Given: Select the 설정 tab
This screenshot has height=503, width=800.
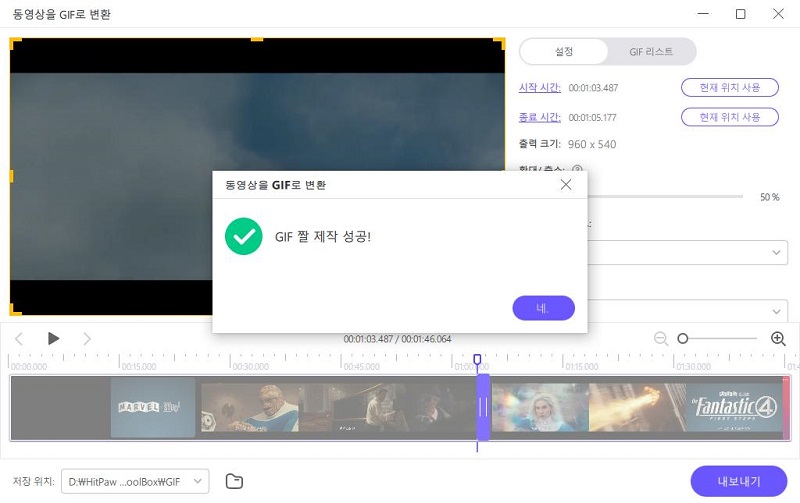Looking at the screenshot, I should pyautogui.click(x=564, y=52).
